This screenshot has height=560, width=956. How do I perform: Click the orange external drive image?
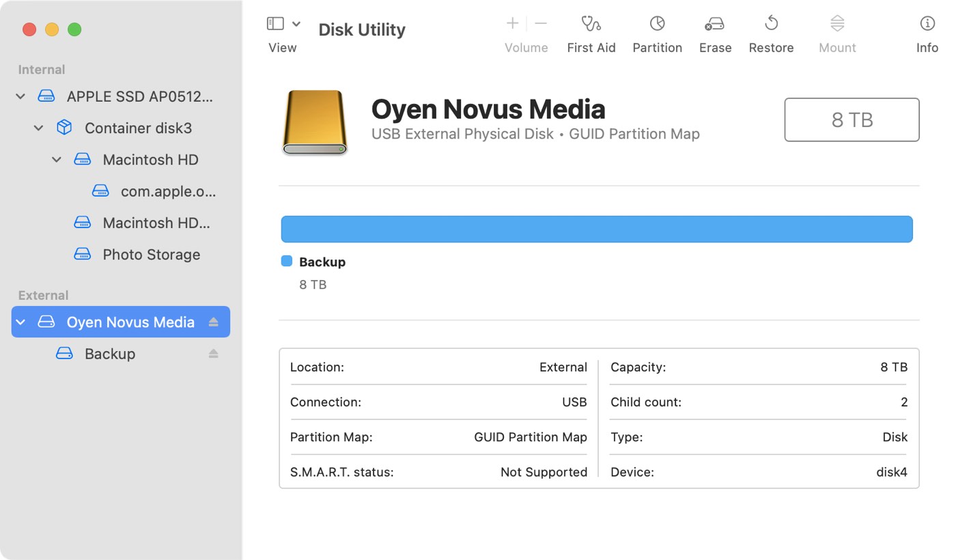coord(314,122)
